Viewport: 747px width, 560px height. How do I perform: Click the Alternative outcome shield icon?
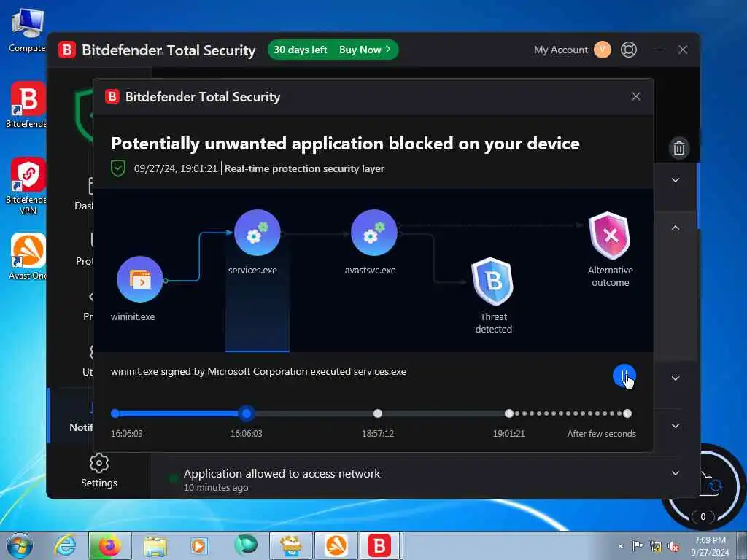coord(609,236)
